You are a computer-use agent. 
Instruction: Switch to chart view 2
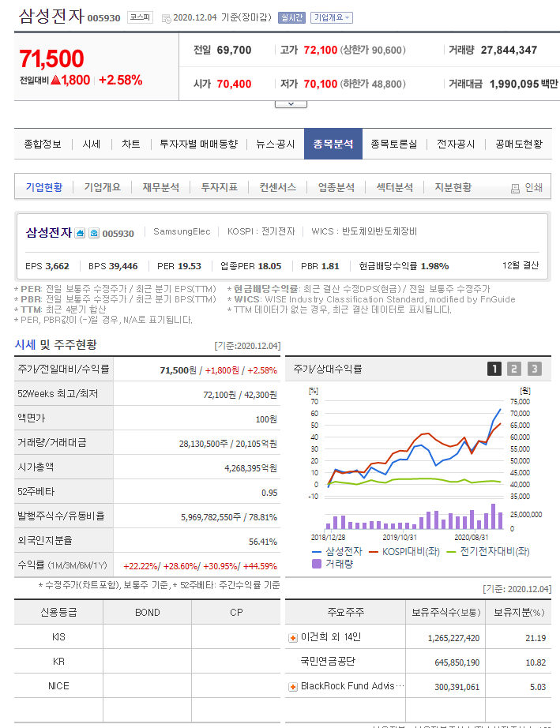[514, 369]
